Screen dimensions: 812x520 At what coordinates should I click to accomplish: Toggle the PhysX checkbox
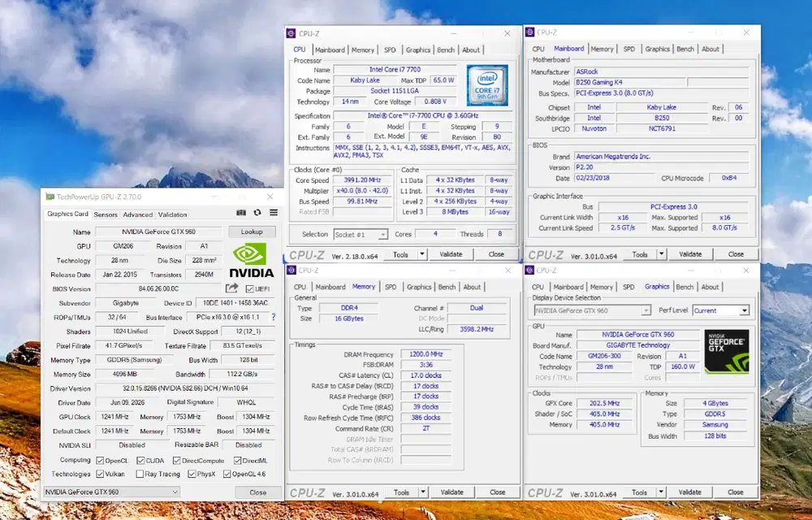point(192,474)
